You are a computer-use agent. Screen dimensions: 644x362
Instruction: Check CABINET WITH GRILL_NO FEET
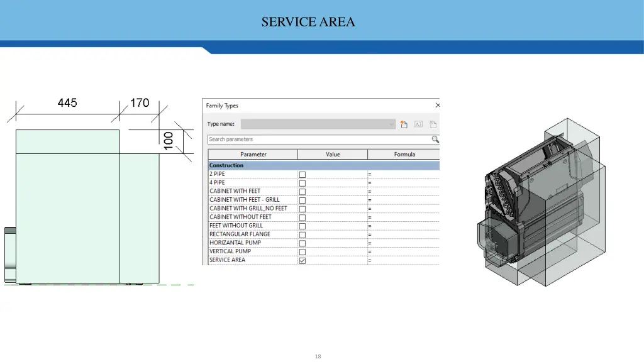pos(303,209)
